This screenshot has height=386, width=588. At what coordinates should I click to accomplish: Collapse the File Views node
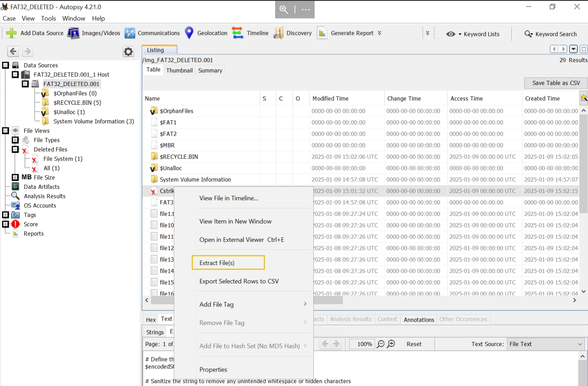click(6, 131)
